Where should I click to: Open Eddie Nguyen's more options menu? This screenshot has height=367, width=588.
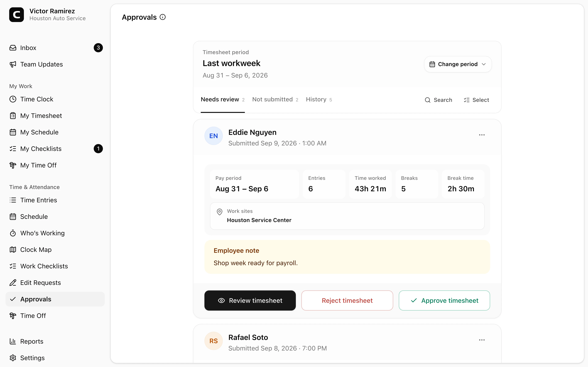pos(482,135)
